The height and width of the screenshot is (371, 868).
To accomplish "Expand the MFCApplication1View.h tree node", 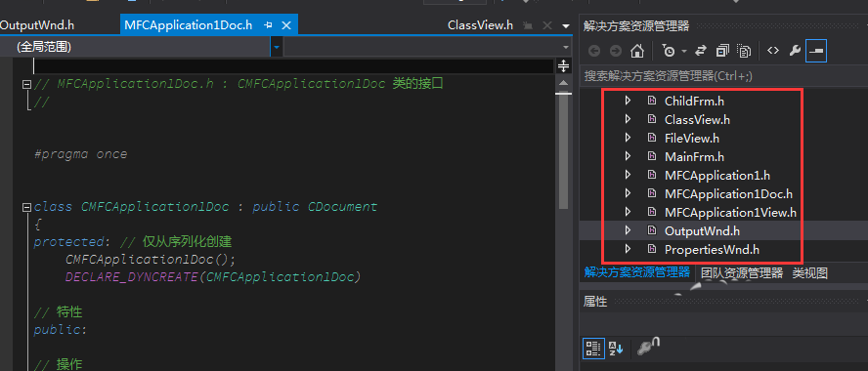I will pyautogui.click(x=628, y=212).
